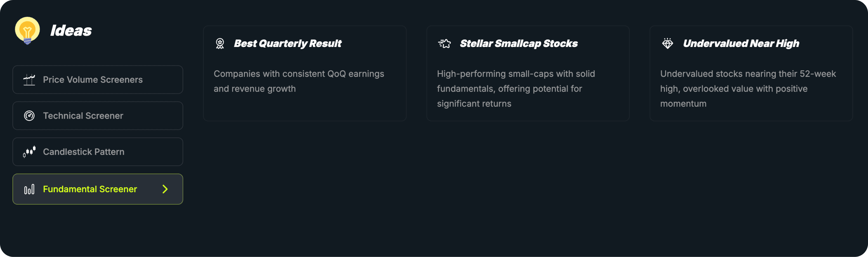Image resolution: width=868 pixels, height=257 pixels.
Task: Click the medal icon on Best Quarterly Result
Action: pos(220,43)
